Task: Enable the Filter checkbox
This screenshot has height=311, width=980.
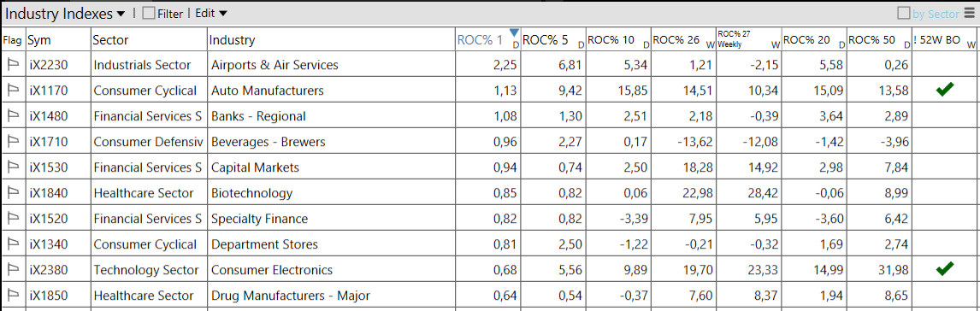Action: coord(149,14)
